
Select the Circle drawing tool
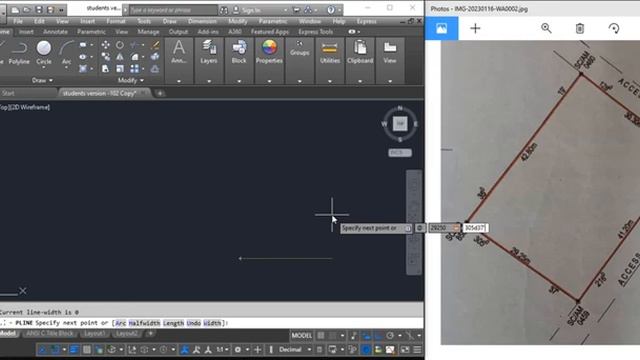pyautogui.click(x=44, y=53)
